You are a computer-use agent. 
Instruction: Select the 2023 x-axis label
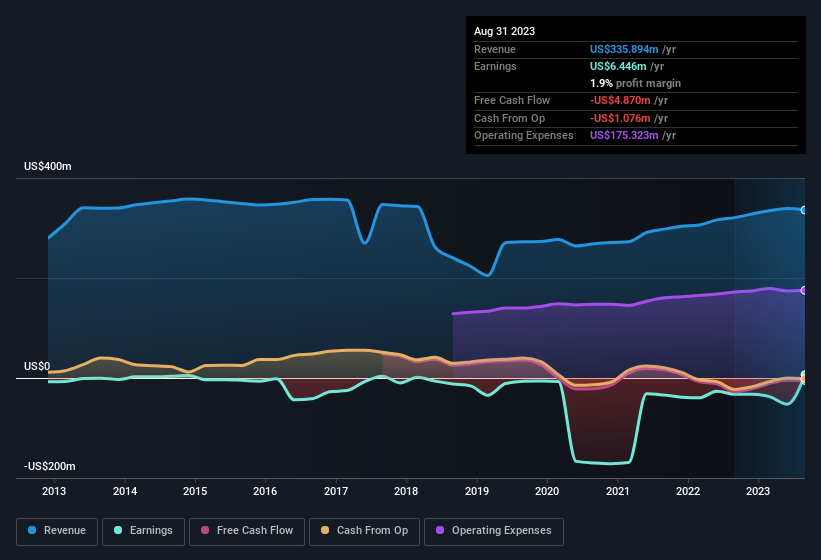(x=758, y=491)
